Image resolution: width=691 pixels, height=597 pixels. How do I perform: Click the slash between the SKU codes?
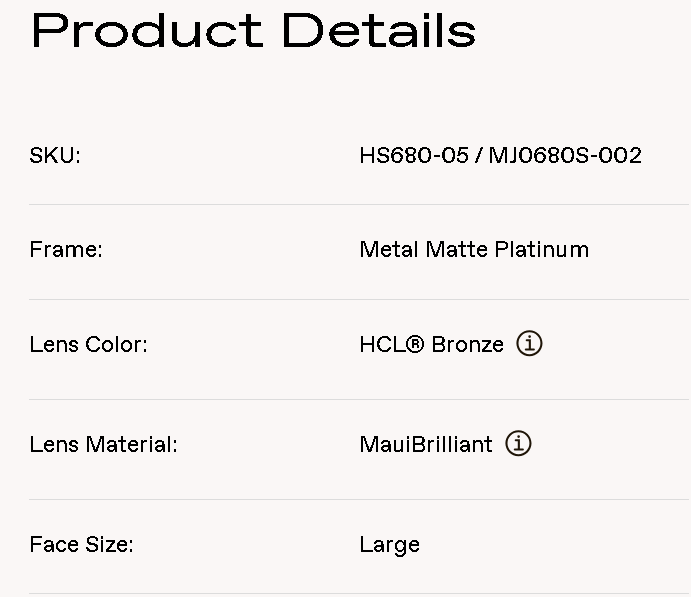[479, 156]
